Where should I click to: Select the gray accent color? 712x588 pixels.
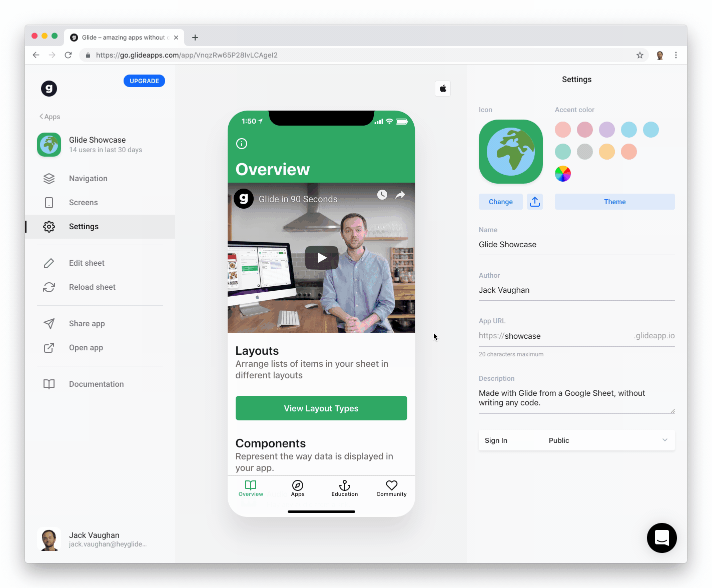tap(585, 152)
